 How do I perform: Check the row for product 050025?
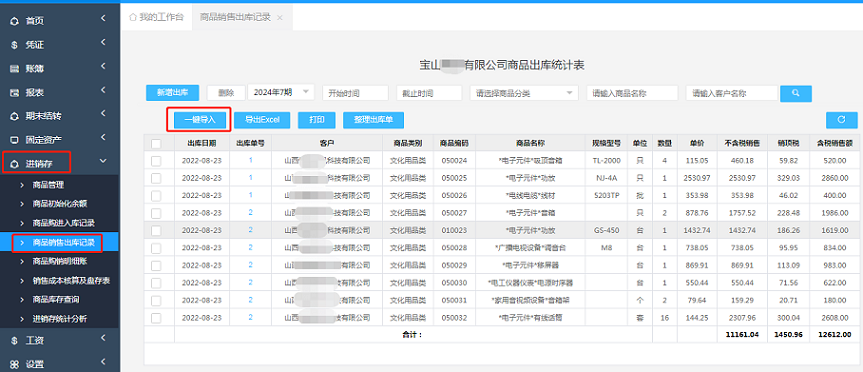(x=156, y=178)
